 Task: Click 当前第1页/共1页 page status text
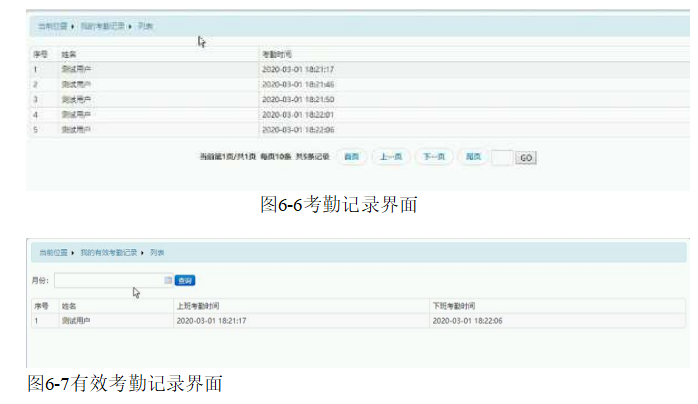pos(228,157)
